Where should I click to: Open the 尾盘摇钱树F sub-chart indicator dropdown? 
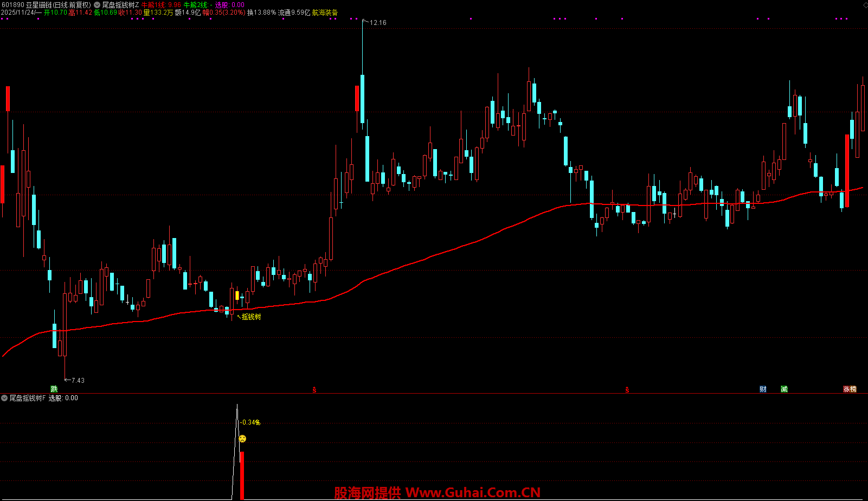coord(4,398)
